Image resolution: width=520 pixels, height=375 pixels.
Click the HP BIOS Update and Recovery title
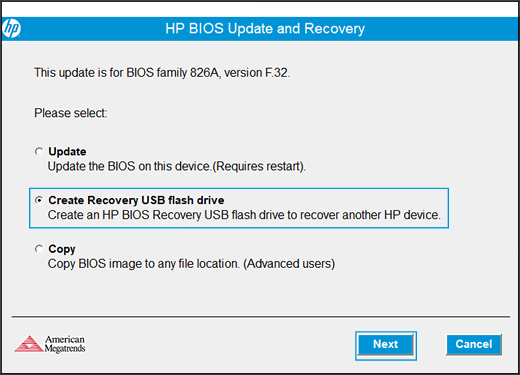tap(265, 29)
